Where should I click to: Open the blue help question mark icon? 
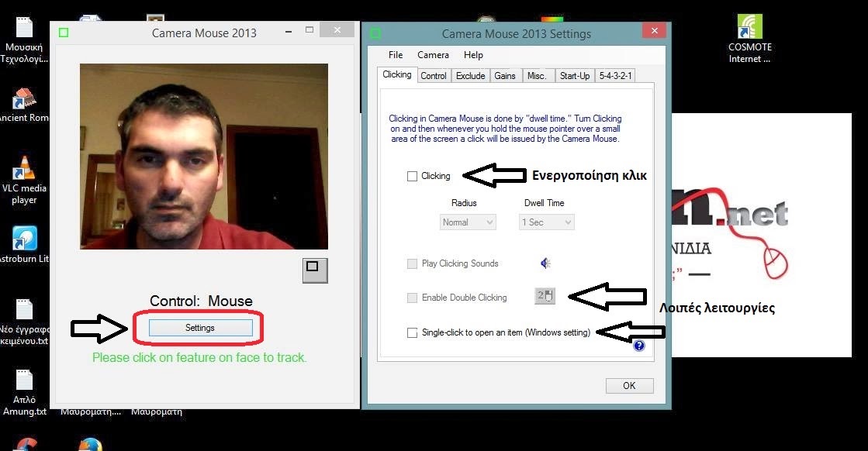(639, 346)
